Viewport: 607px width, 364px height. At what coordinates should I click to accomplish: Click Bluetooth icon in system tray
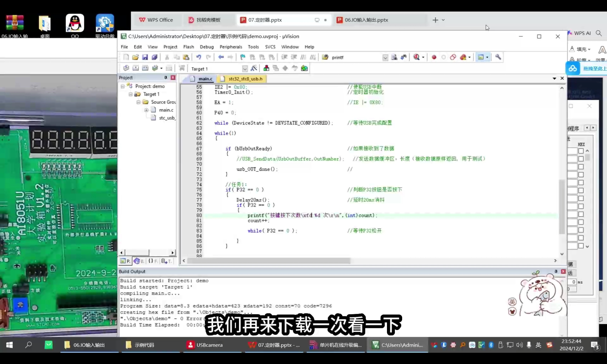pyautogui.click(x=491, y=345)
